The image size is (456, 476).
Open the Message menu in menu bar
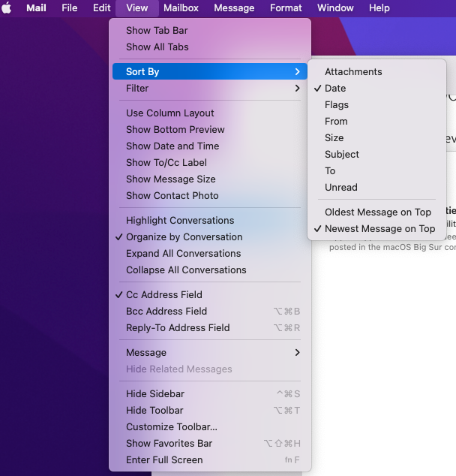coord(234,8)
